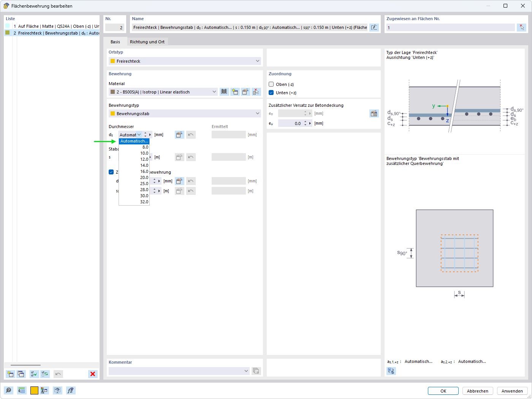The image size is (532, 399).
Task: Select list entry 2 Freirechteck Bewehrungsstab
Action: tap(52, 33)
